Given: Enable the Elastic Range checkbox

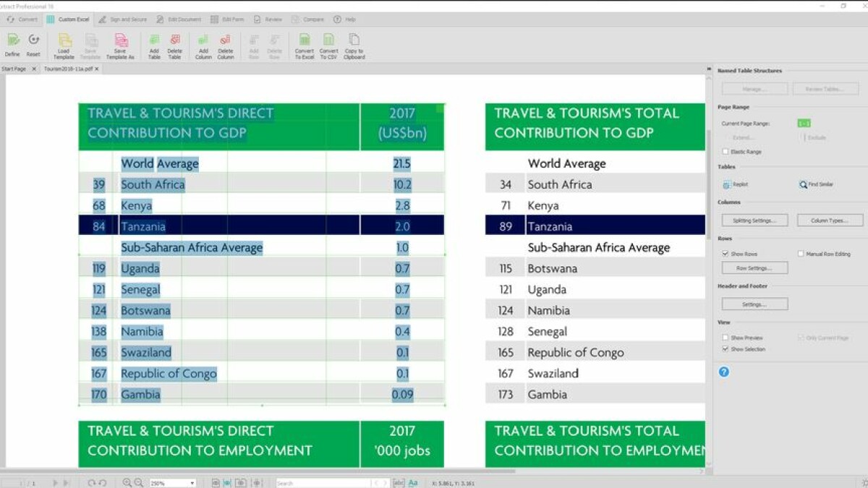Looking at the screenshot, I should click(726, 152).
